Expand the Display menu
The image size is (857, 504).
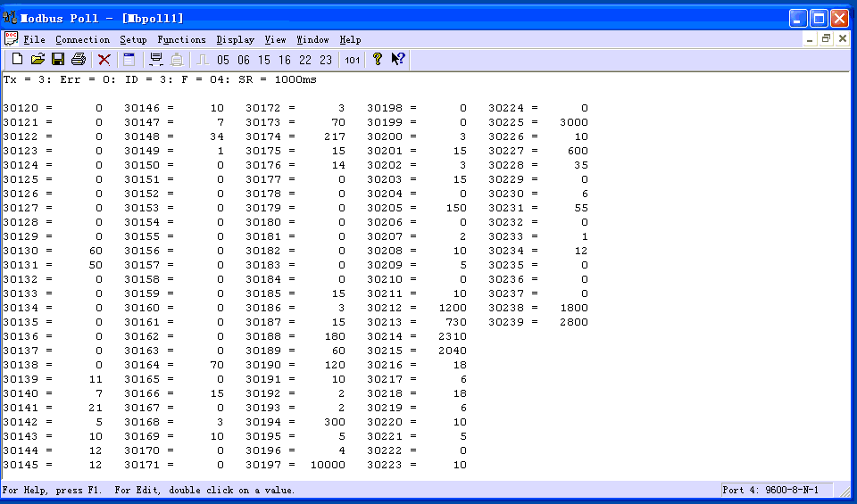pos(235,39)
